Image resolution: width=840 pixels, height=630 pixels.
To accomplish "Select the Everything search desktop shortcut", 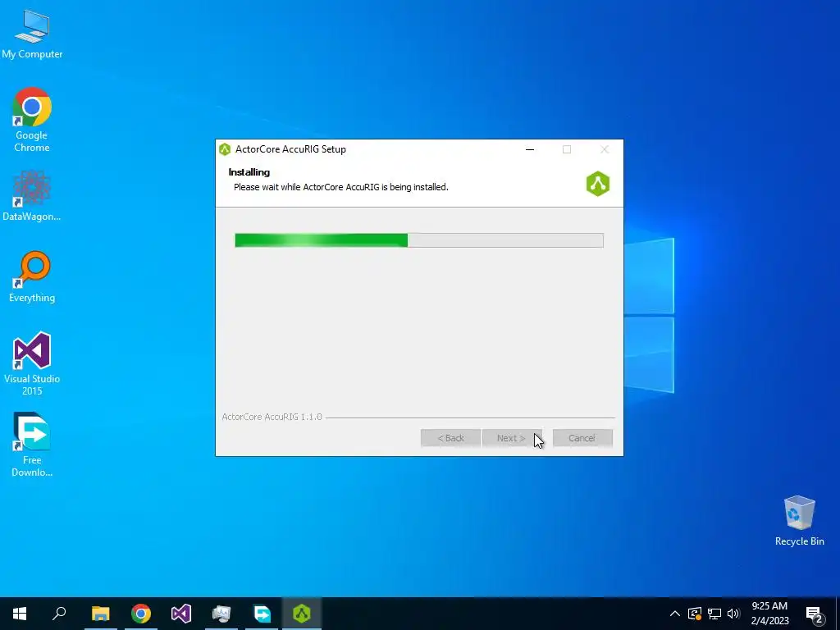I will pos(32,276).
